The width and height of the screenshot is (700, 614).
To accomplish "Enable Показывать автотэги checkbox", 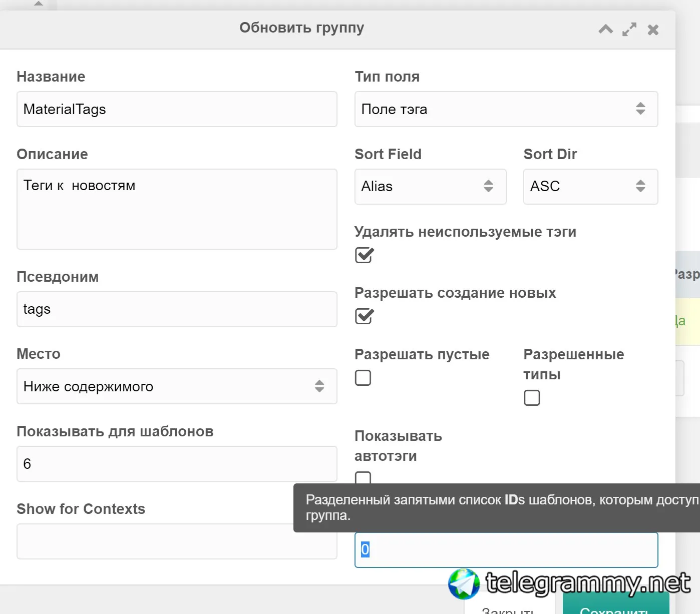I will pyautogui.click(x=363, y=478).
